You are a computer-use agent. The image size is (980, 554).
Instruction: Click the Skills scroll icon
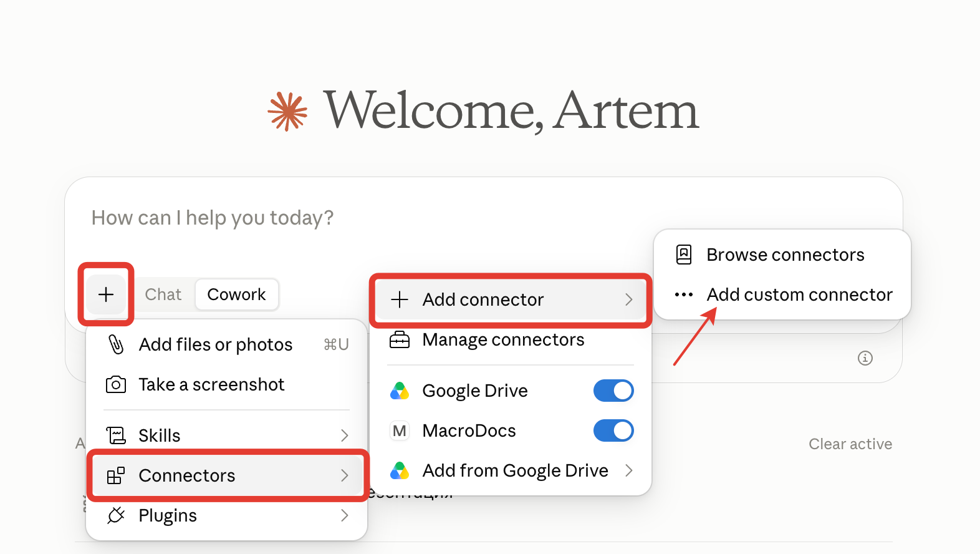tap(116, 435)
